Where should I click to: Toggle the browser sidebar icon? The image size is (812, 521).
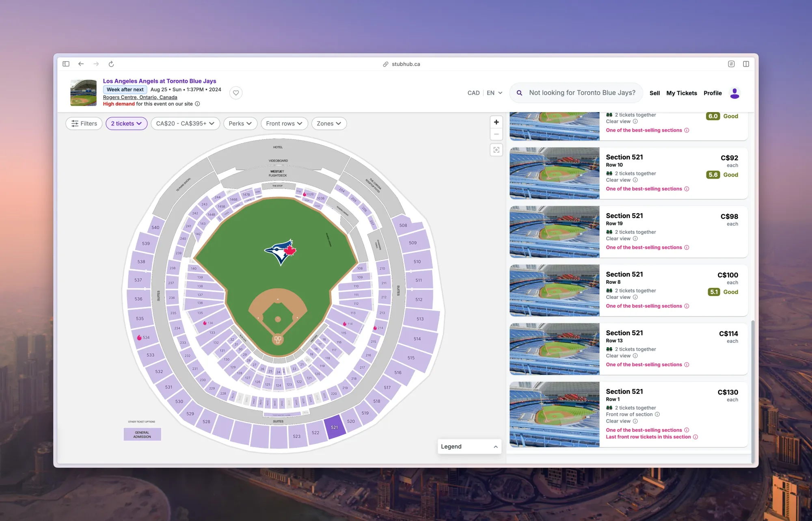[x=66, y=64]
